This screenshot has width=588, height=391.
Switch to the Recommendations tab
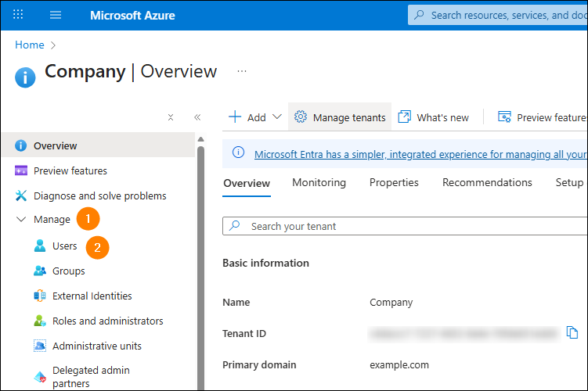click(487, 182)
